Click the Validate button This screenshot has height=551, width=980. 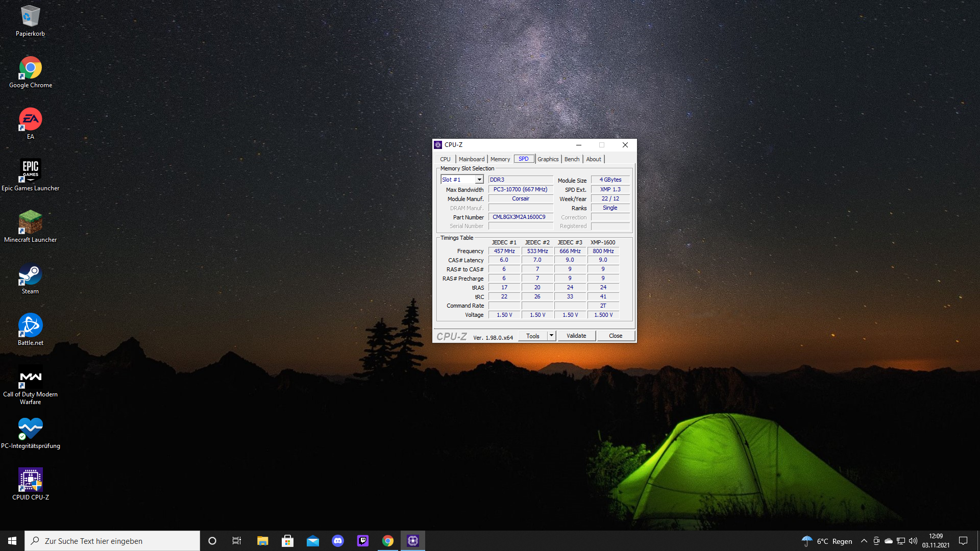[576, 336]
